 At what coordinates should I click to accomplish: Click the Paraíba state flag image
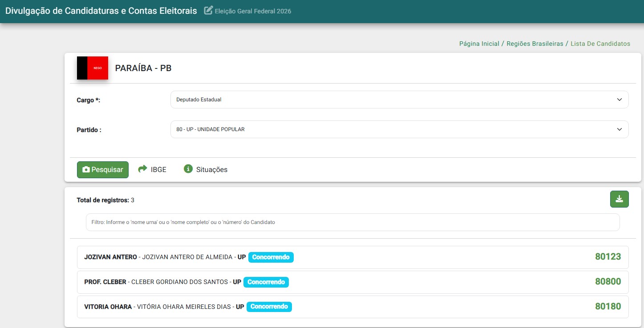pos(93,68)
